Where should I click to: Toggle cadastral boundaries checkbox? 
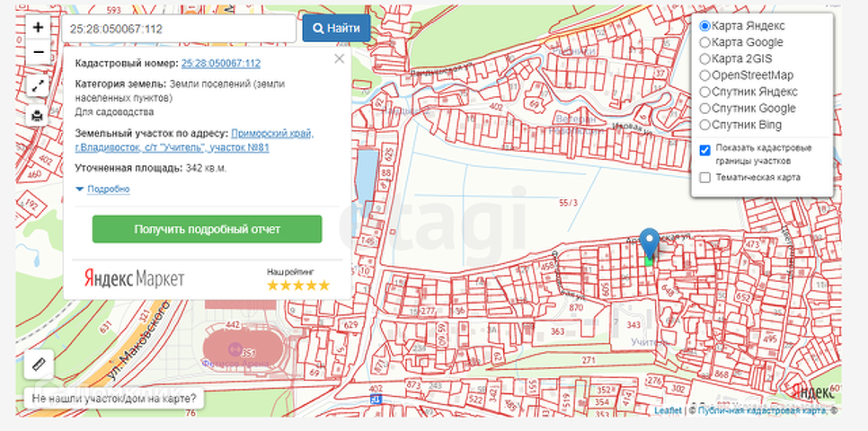coord(704,151)
